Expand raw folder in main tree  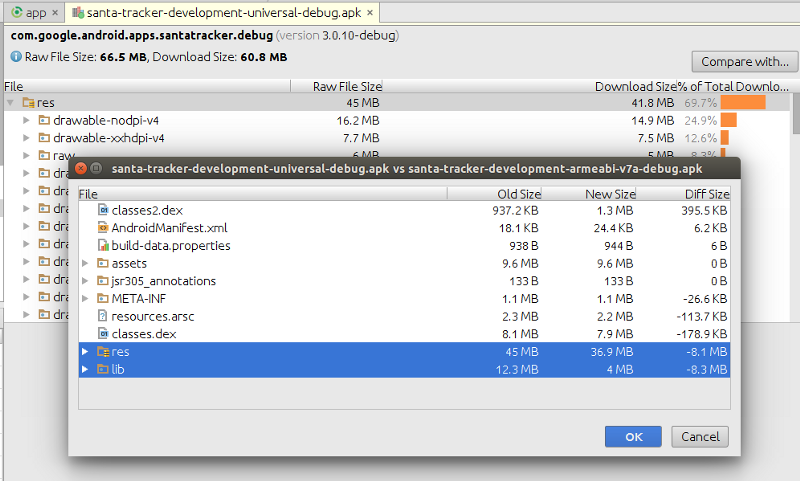click(x=26, y=155)
